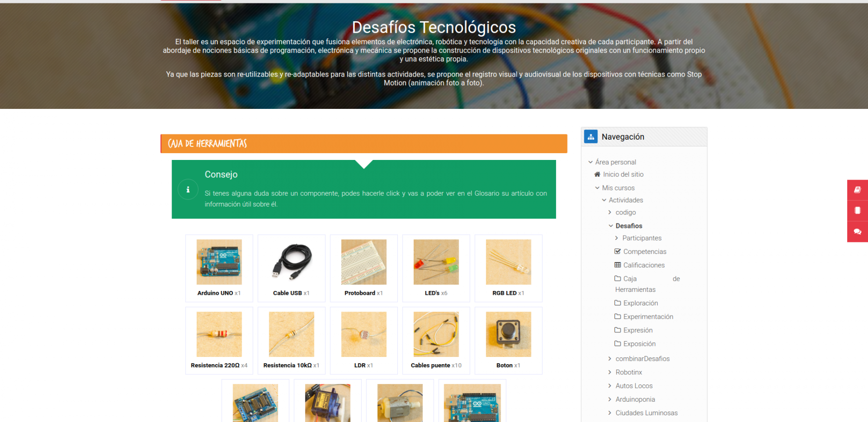Image resolution: width=868 pixels, height=422 pixels.
Task: Collapse the Área personal tree node
Action: tap(590, 162)
